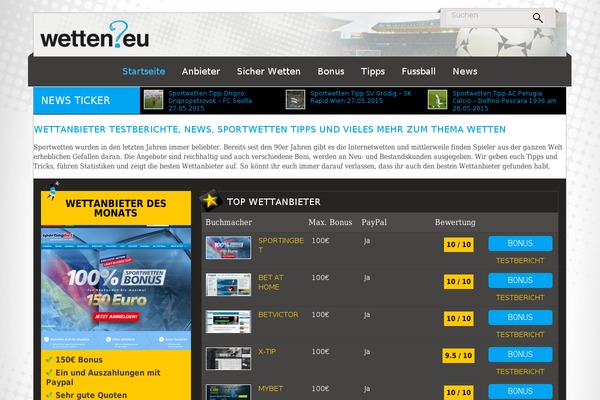Click the Wettanbieter Testberichte page heading

[269, 129]
